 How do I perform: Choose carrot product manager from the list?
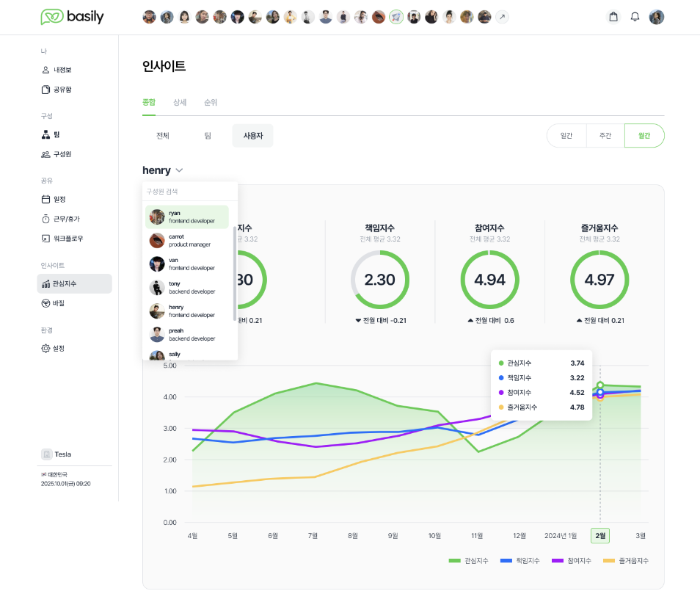187,241
